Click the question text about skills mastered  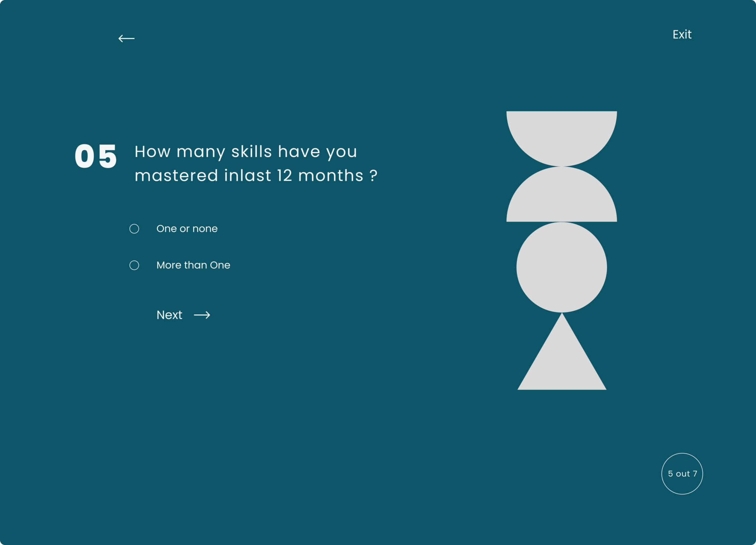[255, 164]
